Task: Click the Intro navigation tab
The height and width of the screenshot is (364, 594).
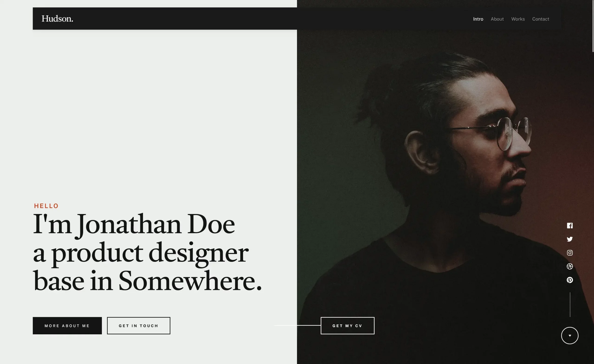Action: (x=478, y=19)
